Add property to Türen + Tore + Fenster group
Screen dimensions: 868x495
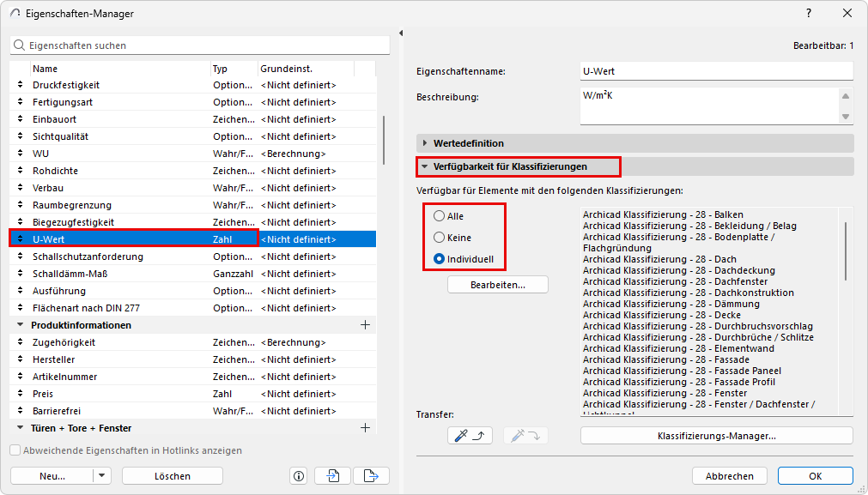(365, 427)
